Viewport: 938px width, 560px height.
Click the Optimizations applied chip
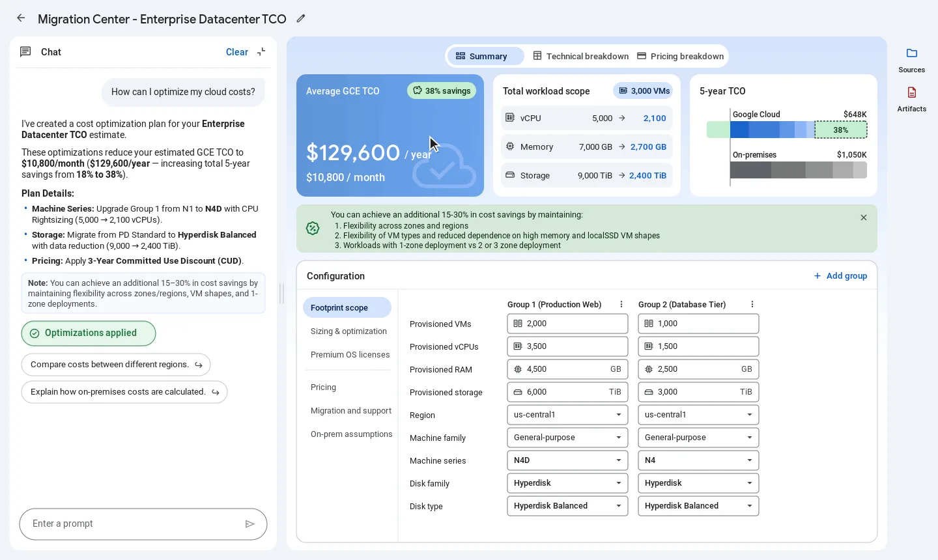click(89, 333)
